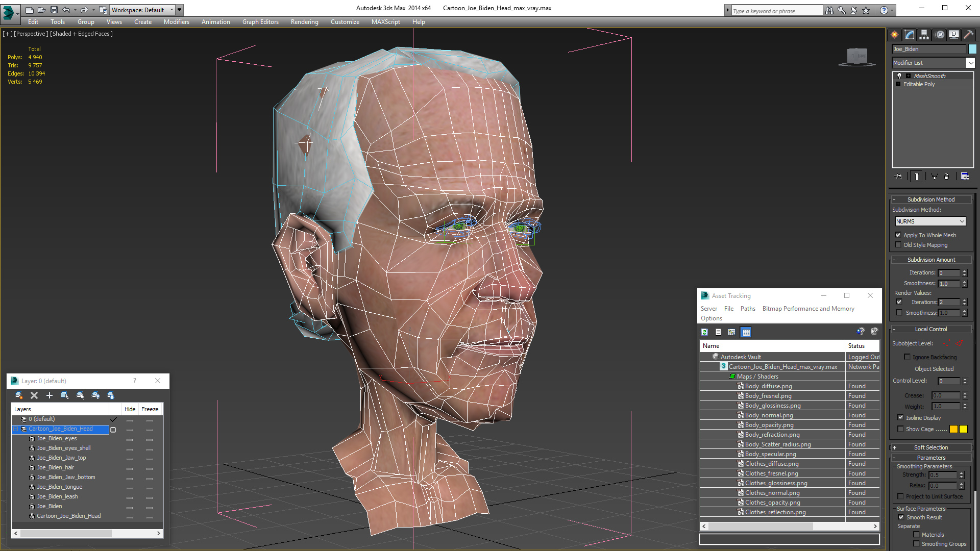Expand the MeshSmooth modifier plus sign
This screenshot has height=551, width=980.
pos(909,76)
